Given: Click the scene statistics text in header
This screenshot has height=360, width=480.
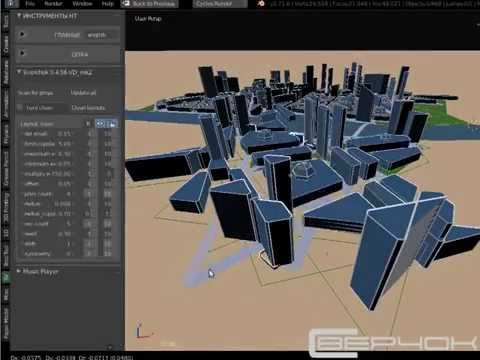Looking at the screenshot, I should click(x=375, y=4).
